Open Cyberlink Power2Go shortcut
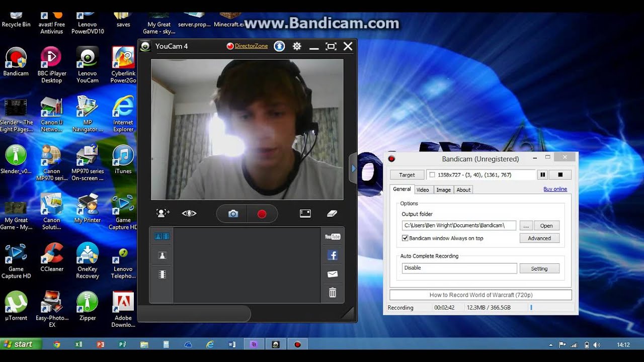Screen dimensions: 644x362 tap(123, 65)
